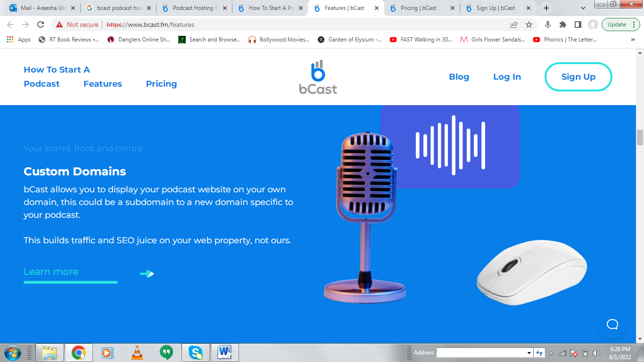The image size is (644, 362).
Task: Click the battery tray icon
Action: (585, 353)
